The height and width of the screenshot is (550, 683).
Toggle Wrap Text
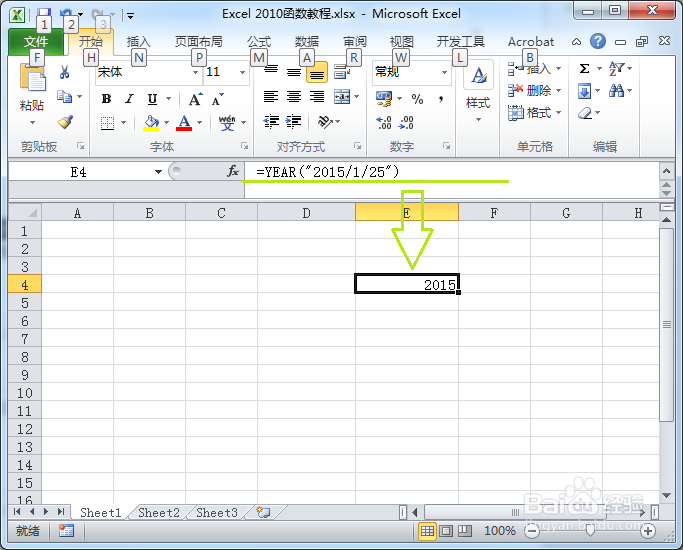(342, 71)
